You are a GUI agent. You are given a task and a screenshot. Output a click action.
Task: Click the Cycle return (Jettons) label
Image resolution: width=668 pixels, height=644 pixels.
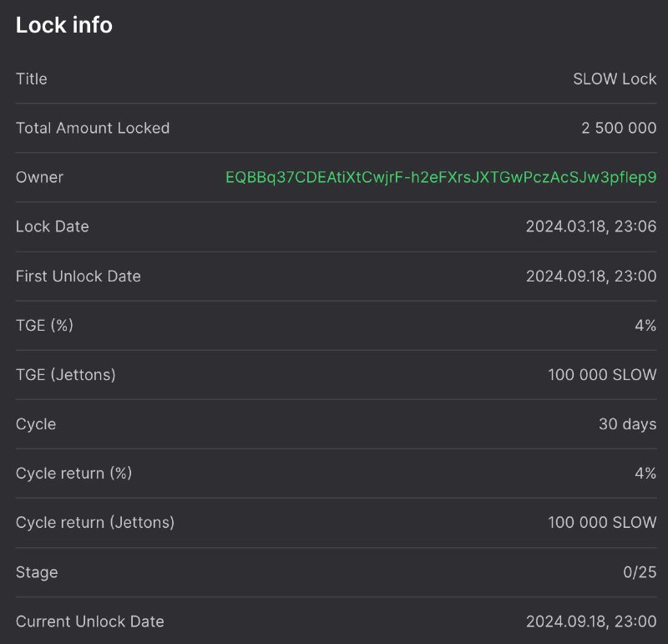(95, 523)
